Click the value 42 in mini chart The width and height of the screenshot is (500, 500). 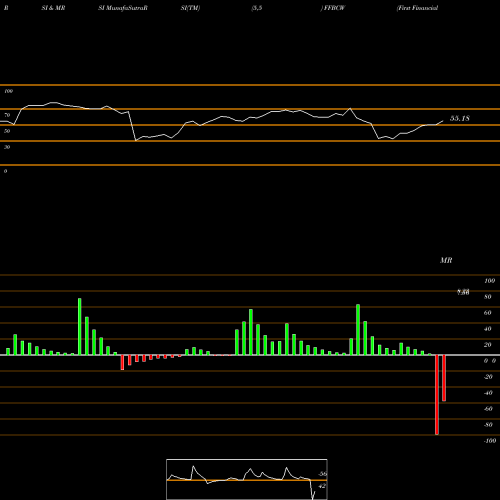(322, 486)
